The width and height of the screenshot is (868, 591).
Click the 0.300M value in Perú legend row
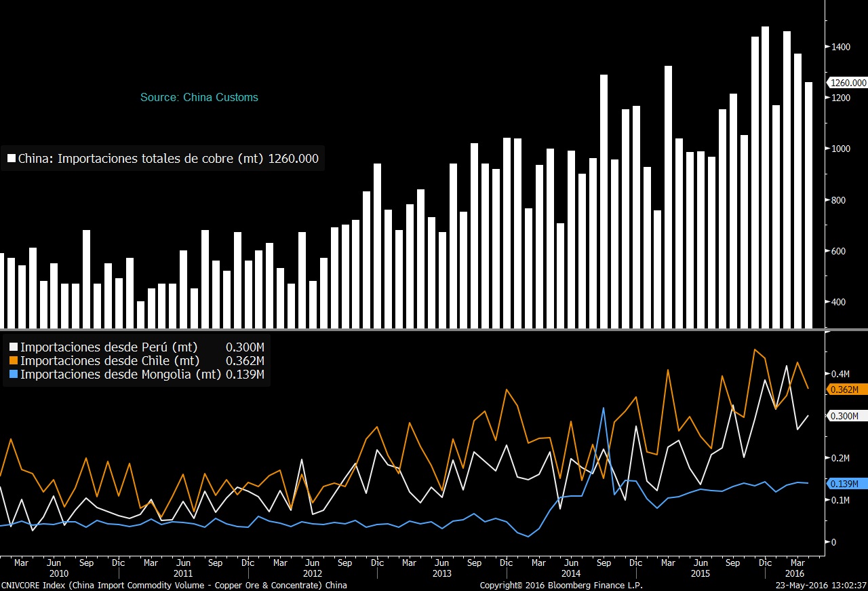pos(245,347)
